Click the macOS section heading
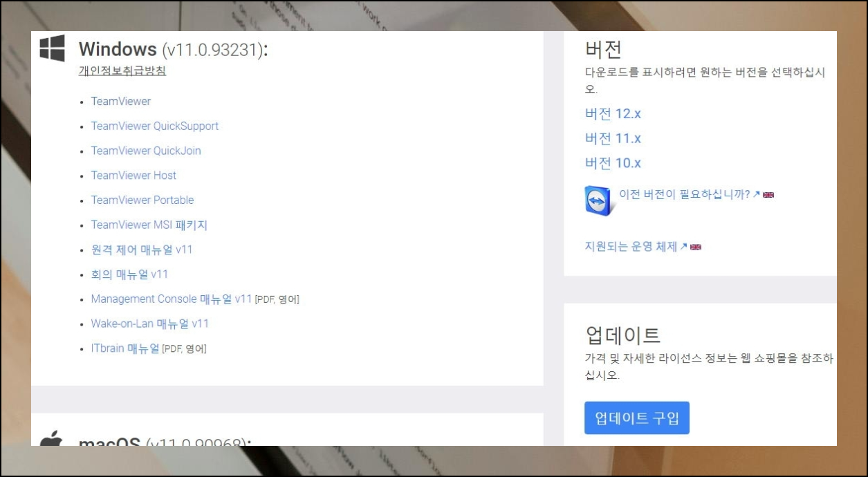Viewport: 868px width, 477px height. point(165,441)
